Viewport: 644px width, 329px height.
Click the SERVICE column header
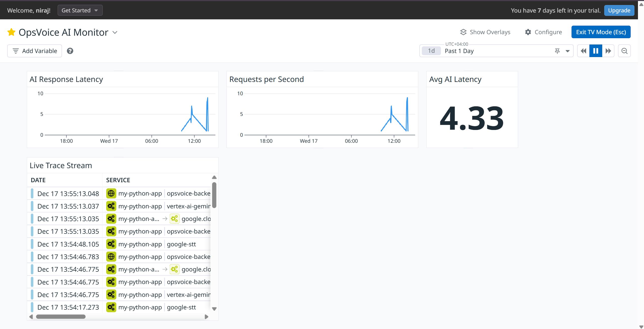click(118, 180)
